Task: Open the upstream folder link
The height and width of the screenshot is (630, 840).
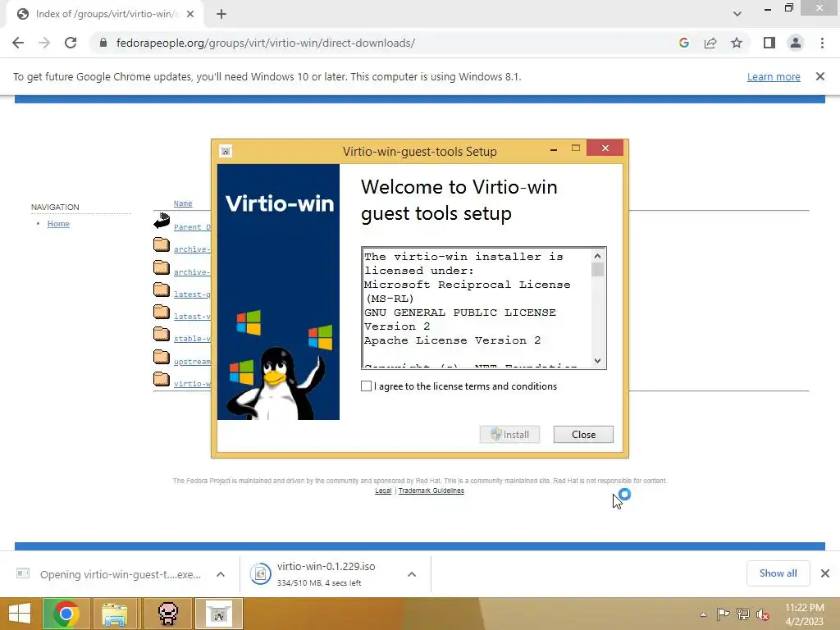Action: click(x=192, y=361)
